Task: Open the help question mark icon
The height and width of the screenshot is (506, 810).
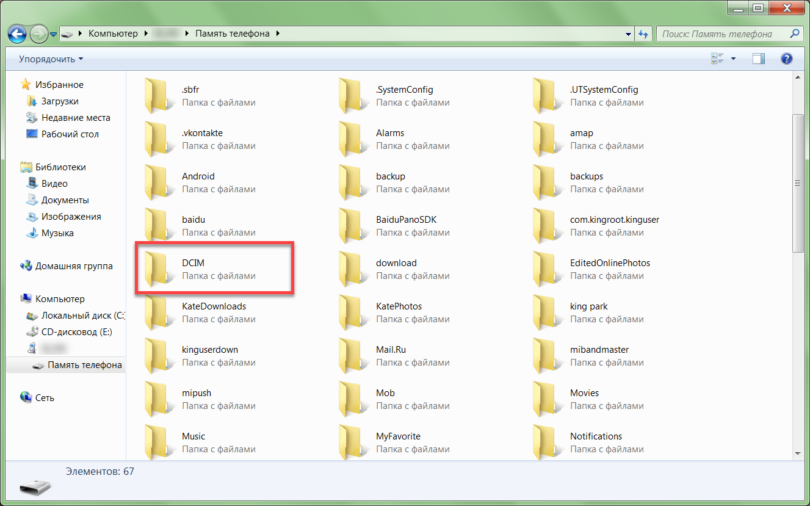Action: click(786, 59)
